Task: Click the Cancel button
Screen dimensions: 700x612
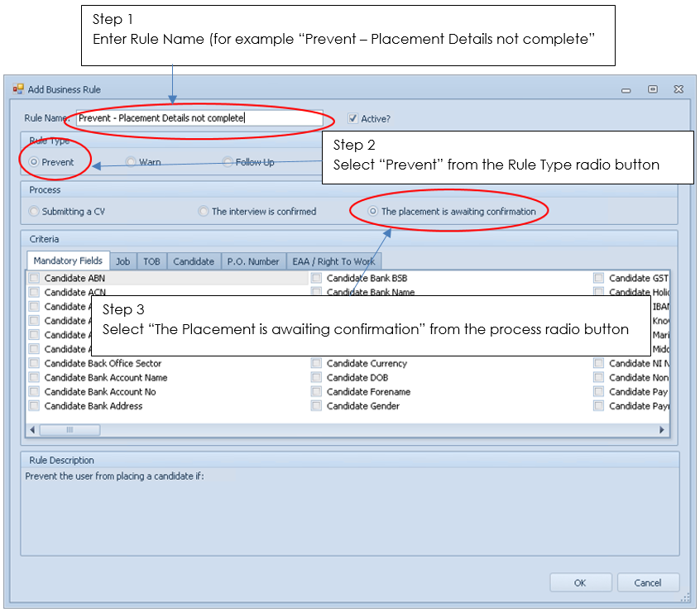Action: [x=647, y=583]
